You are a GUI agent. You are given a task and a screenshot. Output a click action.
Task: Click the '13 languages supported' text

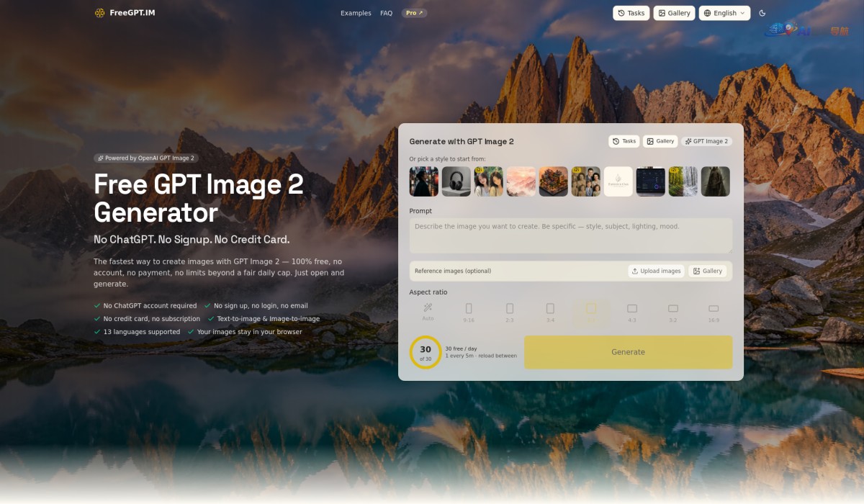point(142,332)
